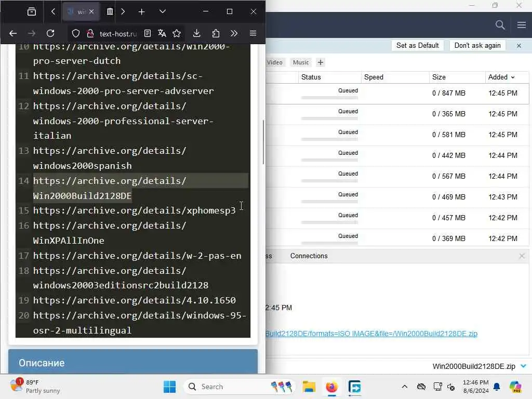This screenshot has height=399, width=532.
Task: Bookmark this page with the star icon
Action: (177, 33)
